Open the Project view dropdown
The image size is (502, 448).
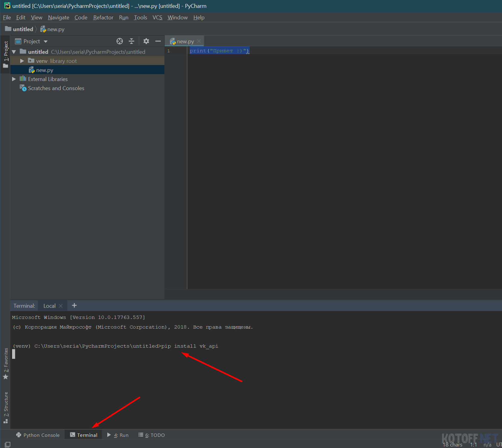(x=46, y=41)
